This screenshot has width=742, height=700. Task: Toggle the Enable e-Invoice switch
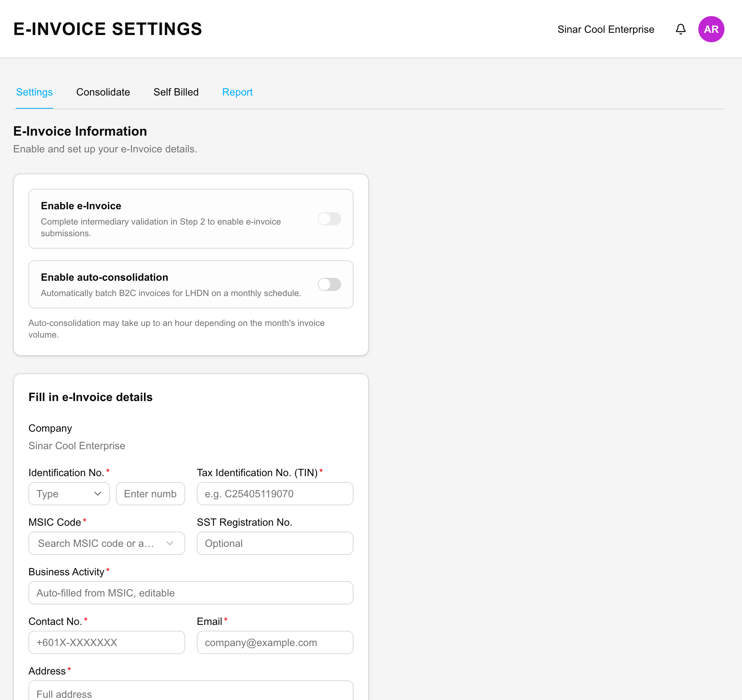coord(329,219)
